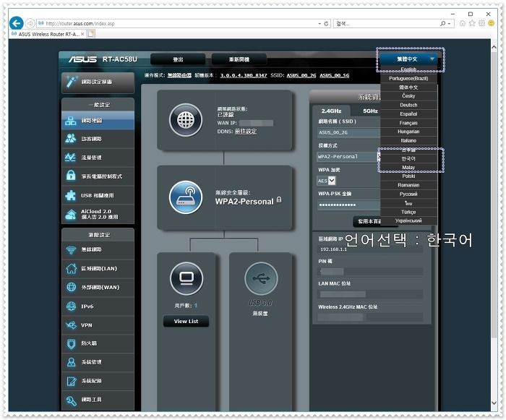Open the IPv6 sidebar icon

pos(71,306)
